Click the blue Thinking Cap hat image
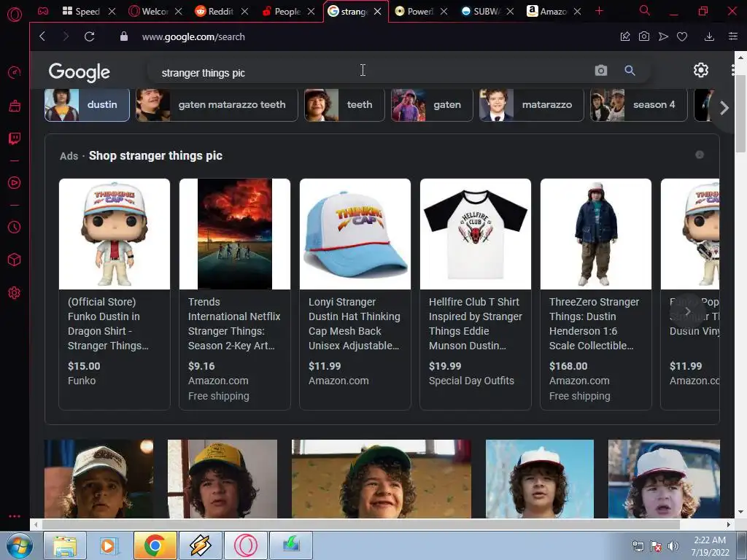This screenshot has height=560, width=747. point(355,234)
